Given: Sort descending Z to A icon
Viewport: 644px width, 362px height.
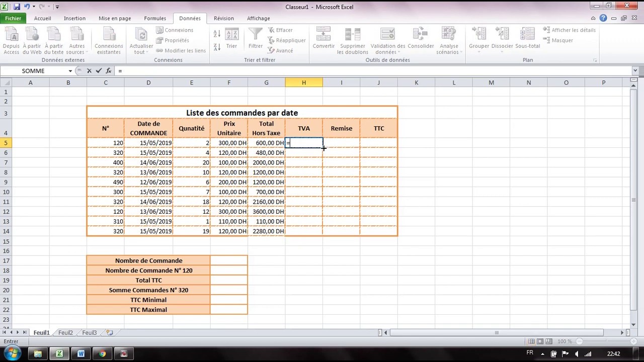Looking at the screenshot, I should (x=217, y=47).
